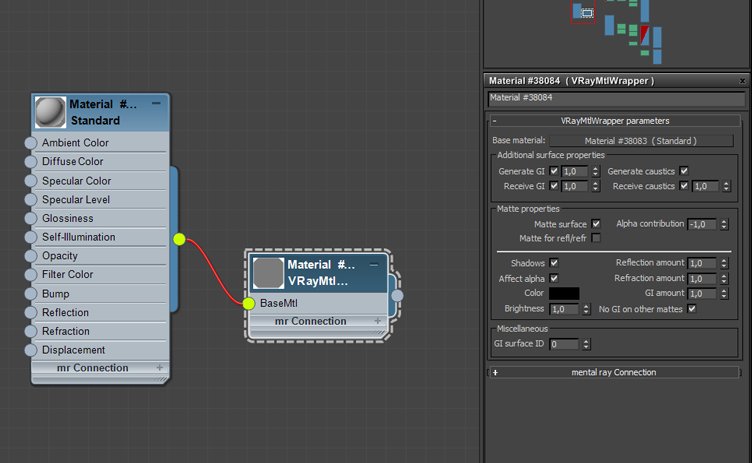Click the Refraction amount spinner arrows

(x=724, y=278)
